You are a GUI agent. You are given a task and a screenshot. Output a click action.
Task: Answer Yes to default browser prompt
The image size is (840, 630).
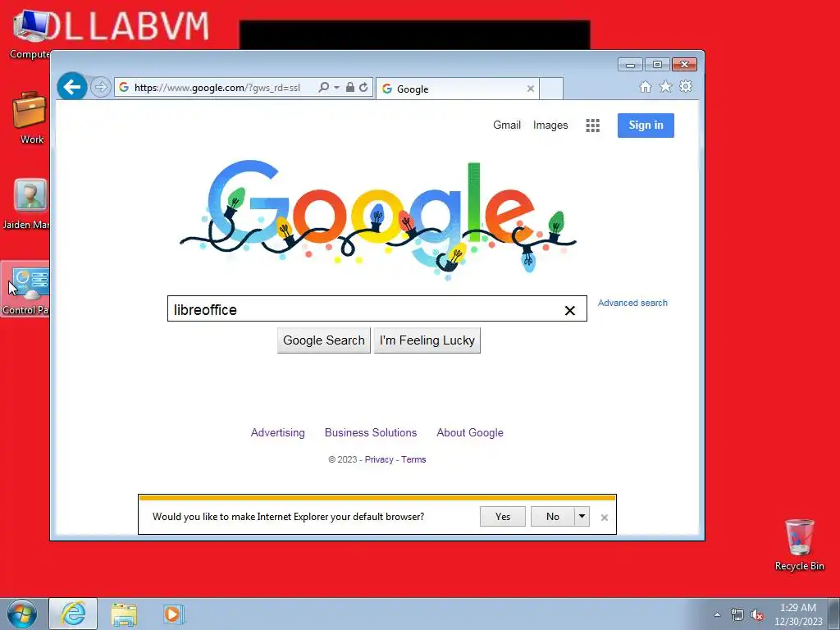click(503, 517)
